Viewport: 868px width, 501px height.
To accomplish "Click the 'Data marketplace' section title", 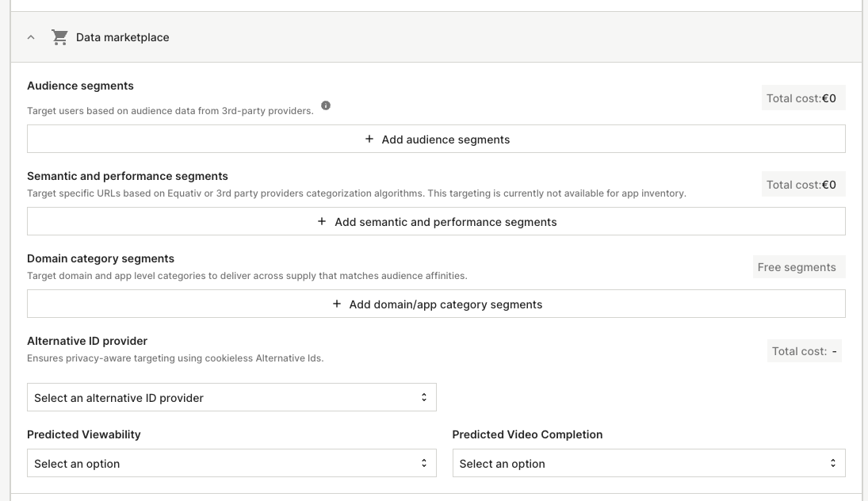I will click(x=122, y=37).
